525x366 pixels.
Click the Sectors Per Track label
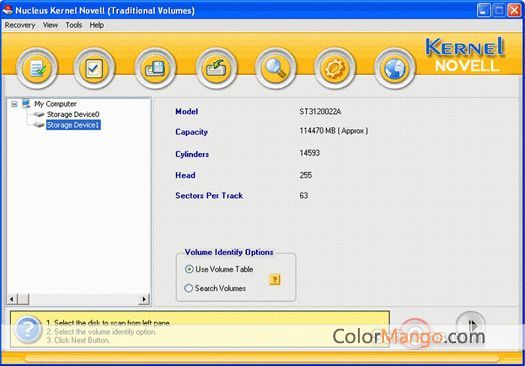pyautogui.click(x=209, y=196)
